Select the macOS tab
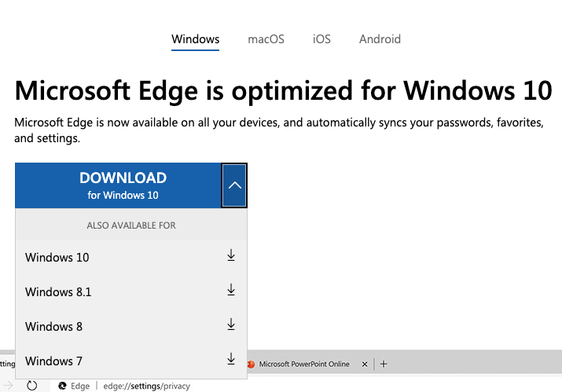The width and height of the screenshot is (562, 392). click(266, 39)
